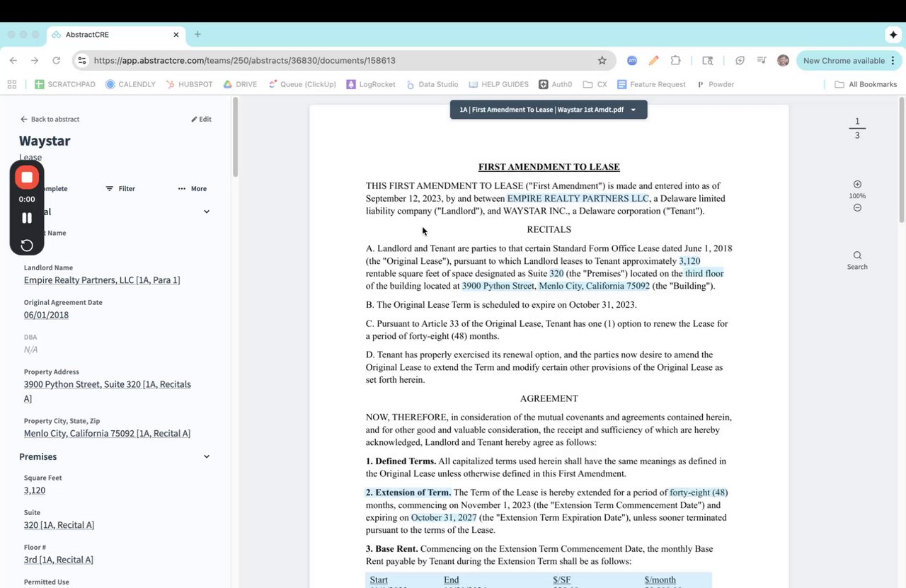The width and height of the screenshot is (906, 588).
Task: Open the Zoom extension icon
Action: [633, 61]
